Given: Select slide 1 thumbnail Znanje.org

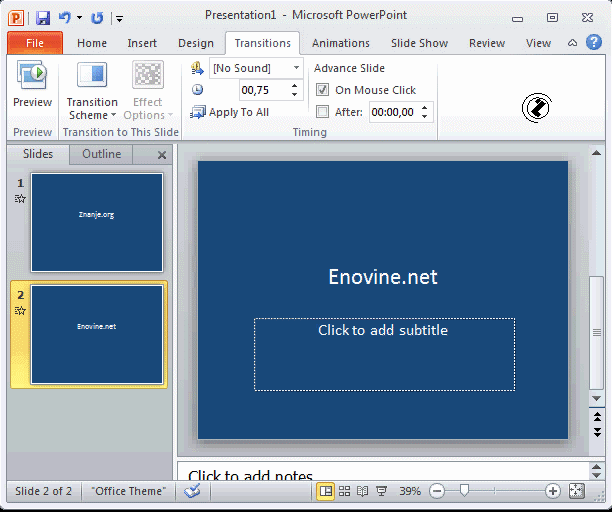Looking at the screenshot, I should coord(97,221).
